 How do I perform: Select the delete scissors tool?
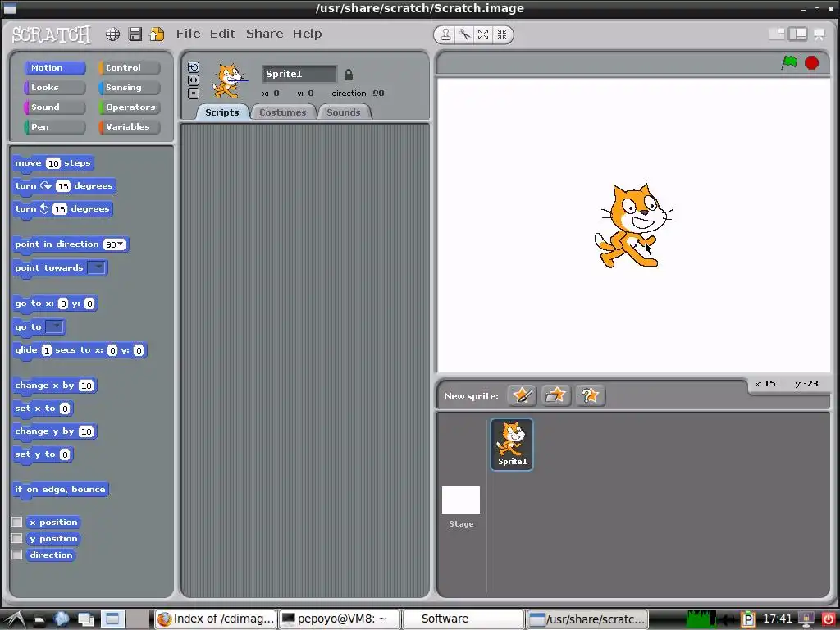464,34
